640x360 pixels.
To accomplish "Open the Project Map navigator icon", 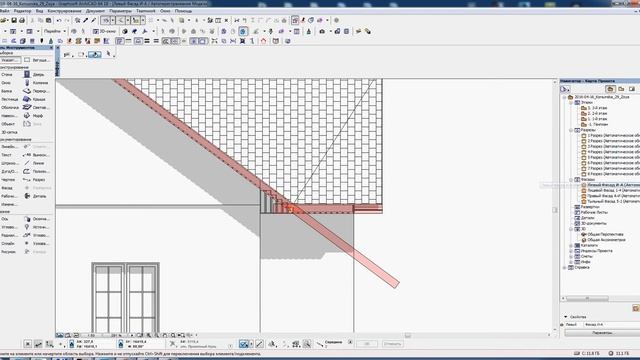I will click(x=610, y=89).
